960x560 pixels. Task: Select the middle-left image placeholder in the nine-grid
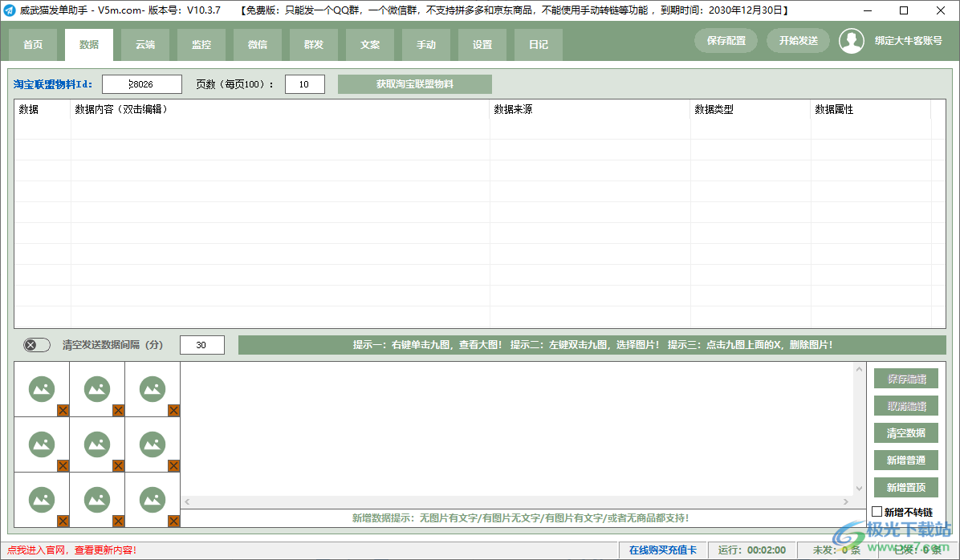point(42,444)
